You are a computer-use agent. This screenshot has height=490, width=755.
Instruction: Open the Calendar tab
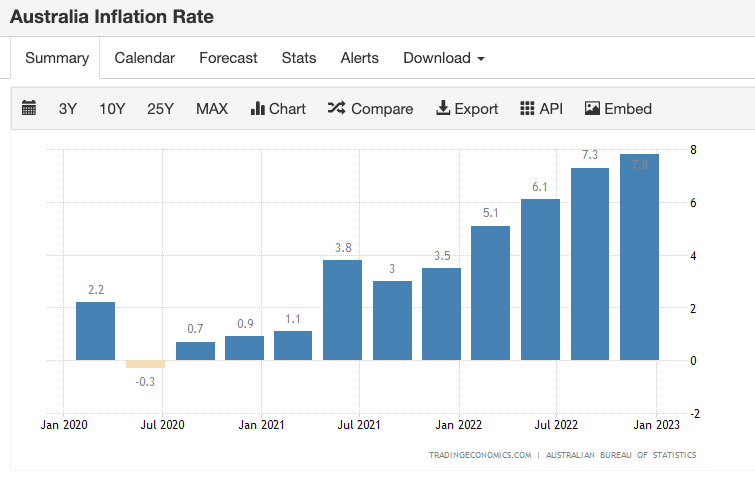pyautogui.click(x=144, y=58)
